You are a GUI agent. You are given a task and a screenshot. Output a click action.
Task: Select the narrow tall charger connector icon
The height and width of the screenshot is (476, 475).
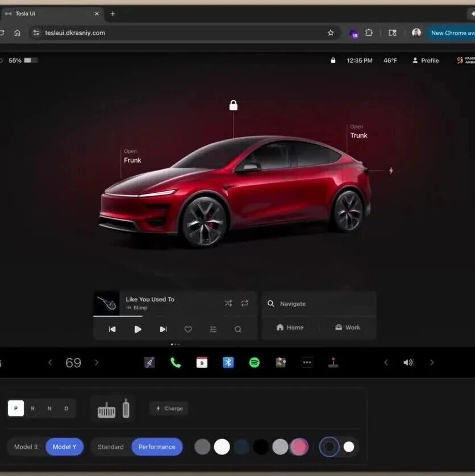(126, 408)
